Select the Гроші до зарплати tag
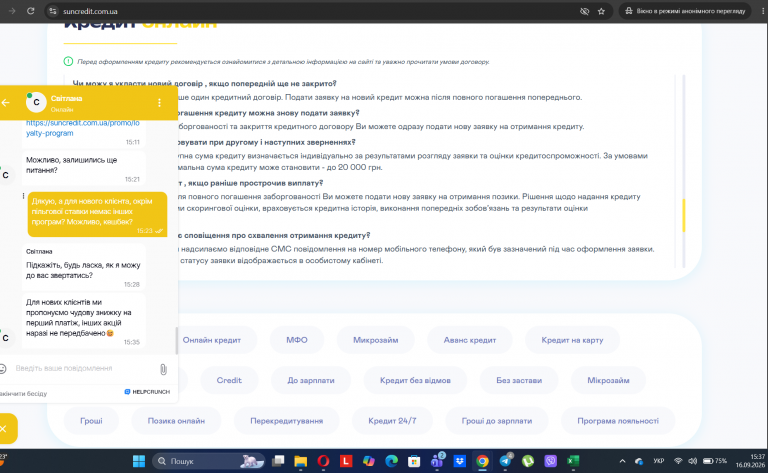768x473 pixels. (x=497, y=421)
